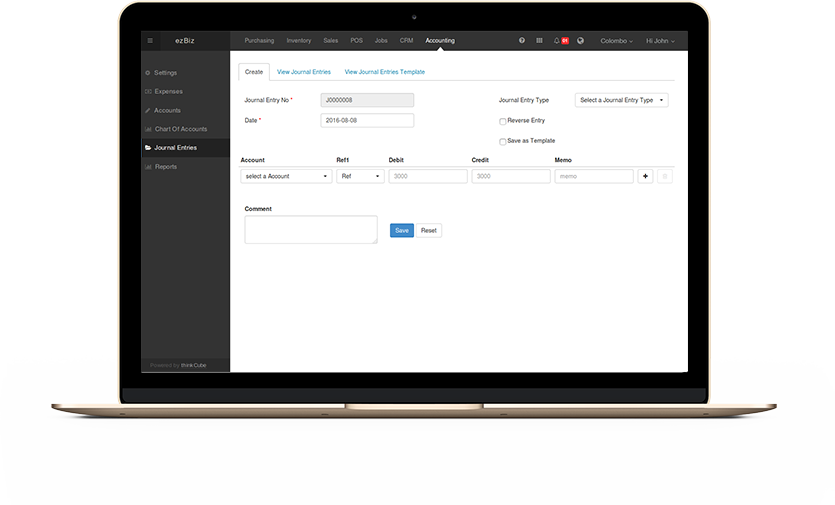Click the globe icon in top bar

click(580, 40)
